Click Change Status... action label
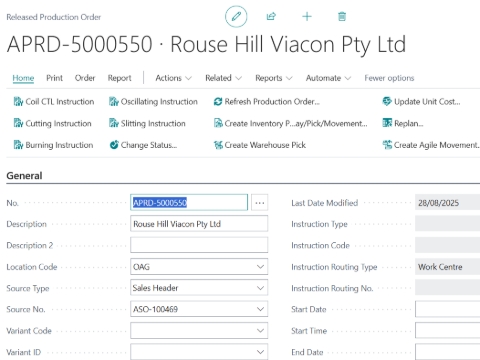 (149, 145)
